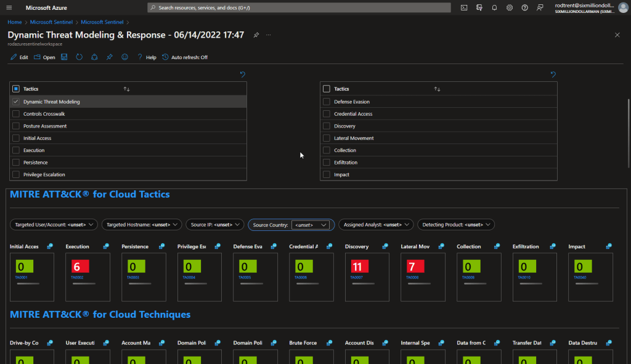Reset the left Tactics grid with undo arrow
This screenshot has width=631, height=364.
tap(242, 75)
